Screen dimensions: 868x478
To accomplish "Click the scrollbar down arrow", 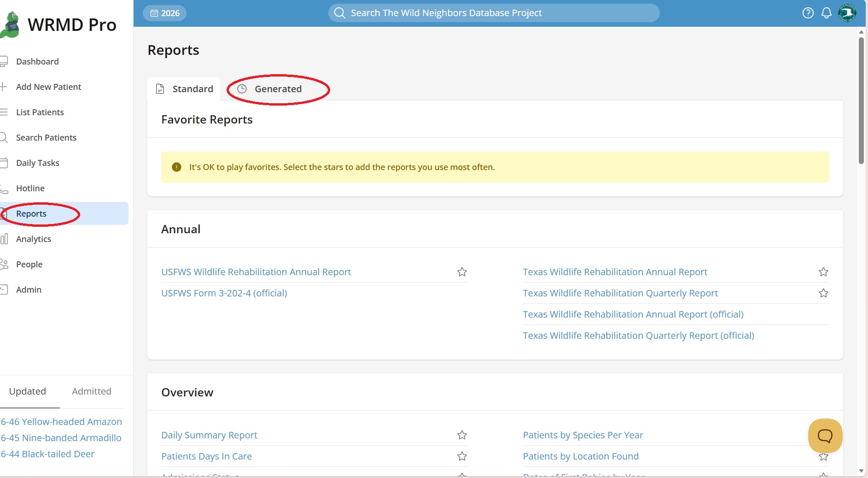I will pos(861,471).
